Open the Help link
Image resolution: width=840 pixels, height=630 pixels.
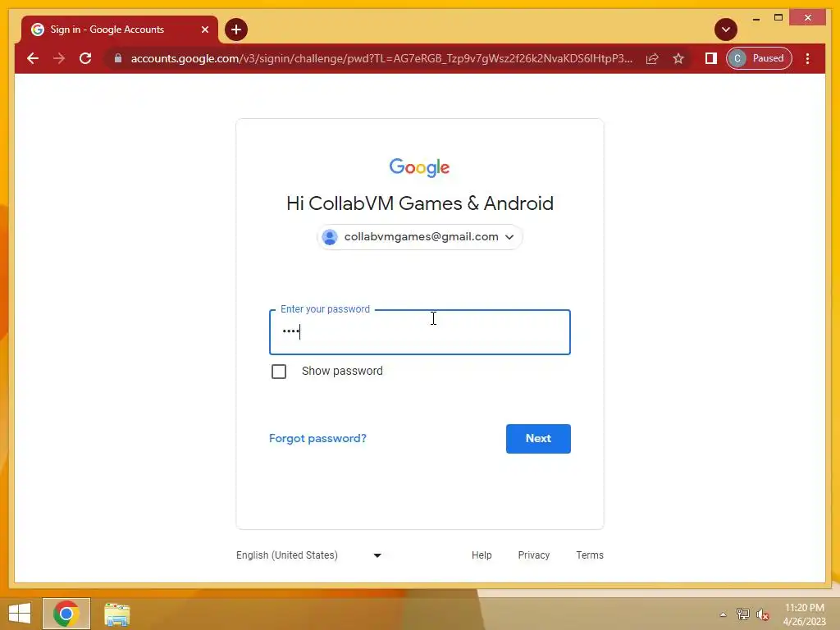coord(481,555)
